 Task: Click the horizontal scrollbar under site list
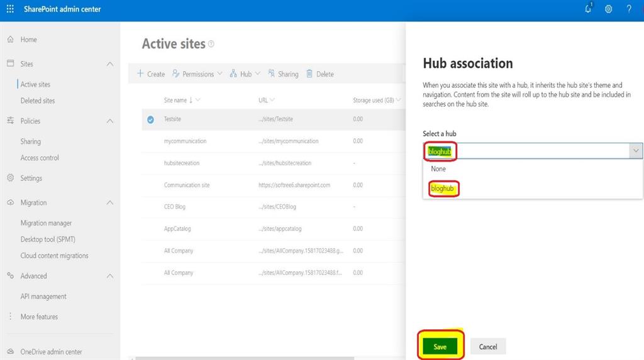245,358
